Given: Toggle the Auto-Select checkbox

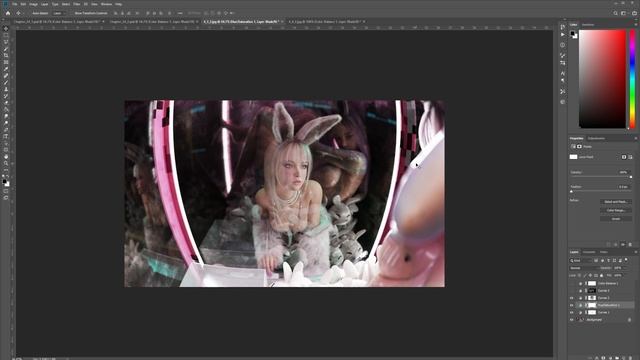Looking at the screenshot, I should (x=30, y=13).
